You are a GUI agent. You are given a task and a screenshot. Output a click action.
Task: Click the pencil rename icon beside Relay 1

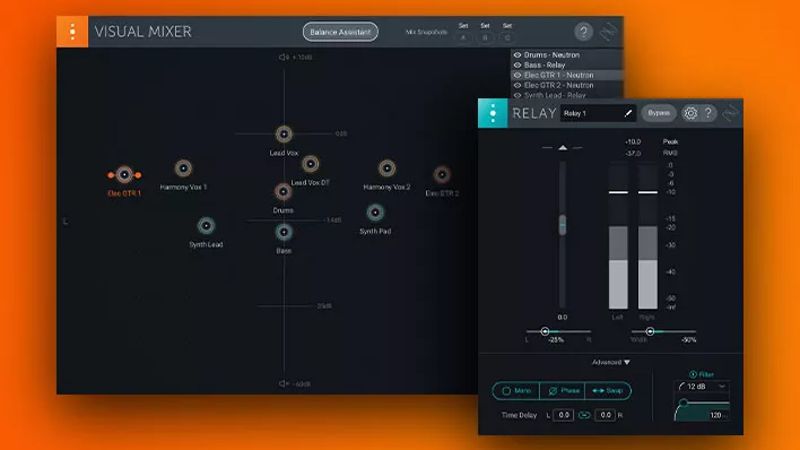click(x=628, y=113)
